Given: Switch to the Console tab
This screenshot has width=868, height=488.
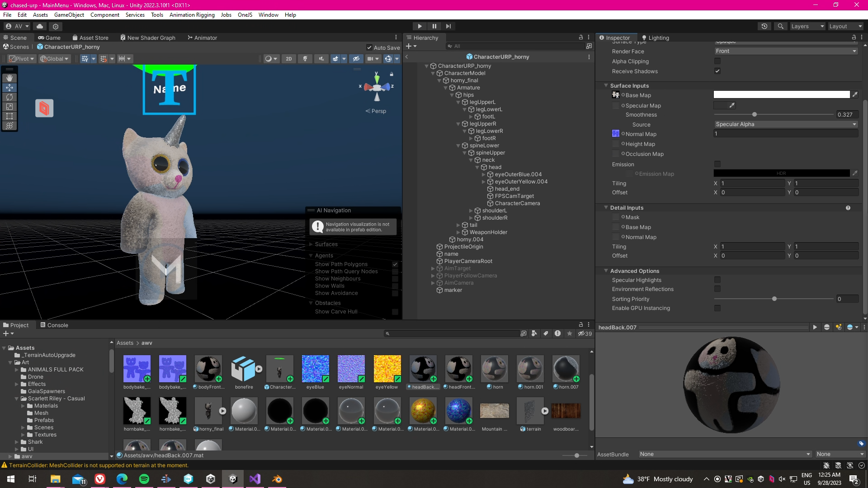Looking at the screenshot, I should point(54,325).
